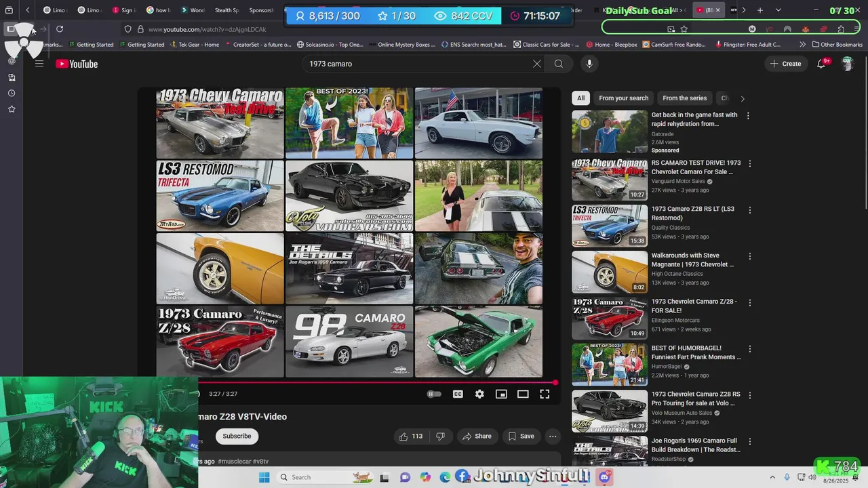The image size is (868, 488).
Task: Toggle closed captions CC button
Action: 458,394
